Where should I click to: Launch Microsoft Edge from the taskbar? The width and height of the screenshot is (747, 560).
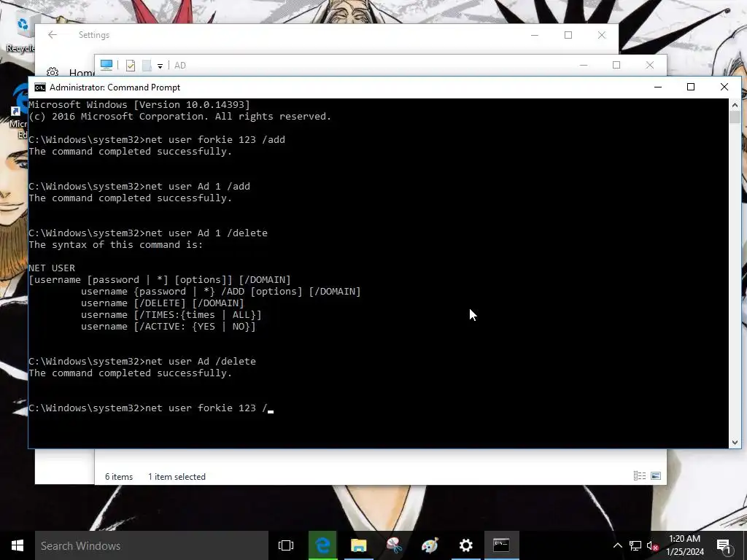pos(322,545)
